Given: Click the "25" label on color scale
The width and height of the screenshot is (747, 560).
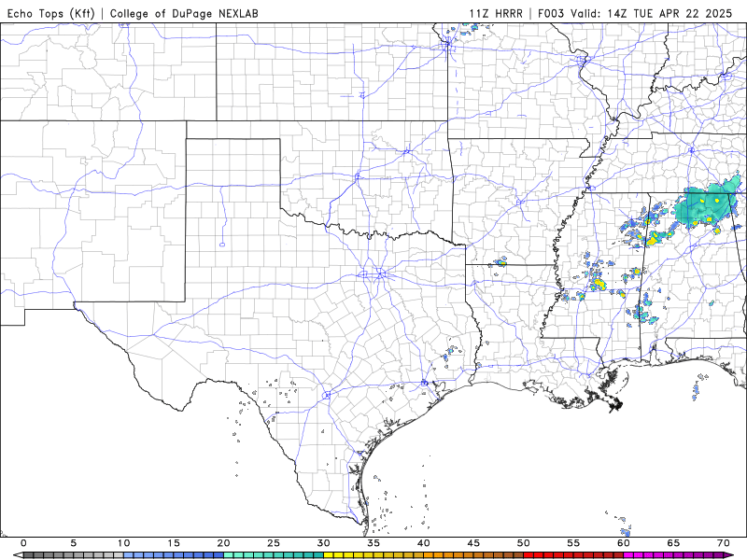Looking at the screenshot, I should tap(274, 543).
